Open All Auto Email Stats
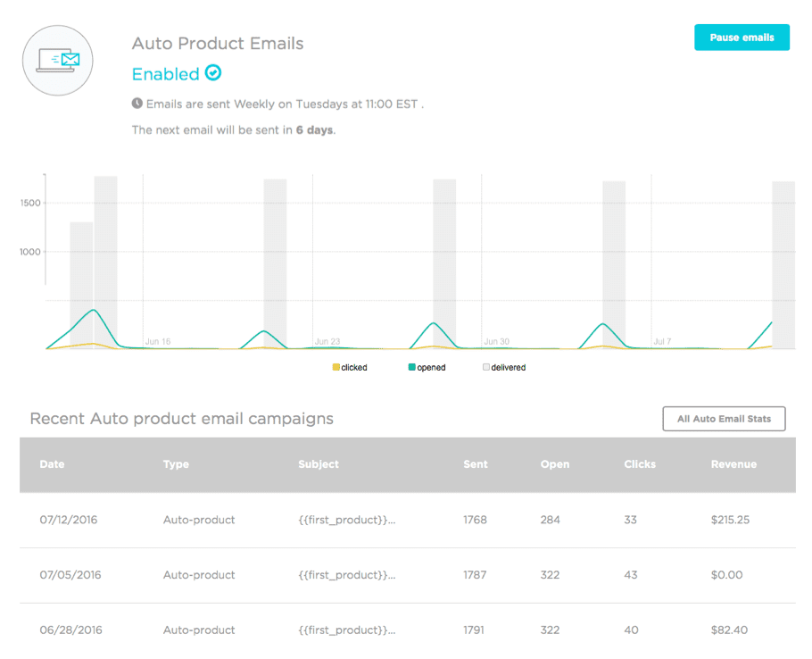Image resolution: width=812 pixels, height=659 pixels. tap(724, 419)
